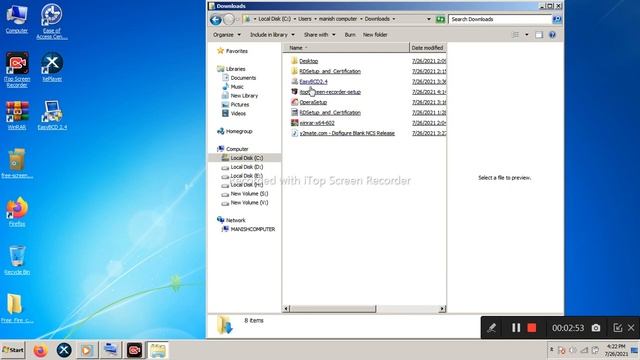Create a New folder

tap(375, 35)
